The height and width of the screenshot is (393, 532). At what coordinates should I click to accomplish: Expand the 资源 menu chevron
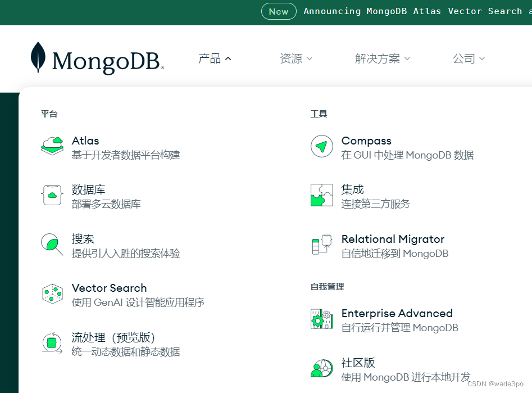coord(310,59)
